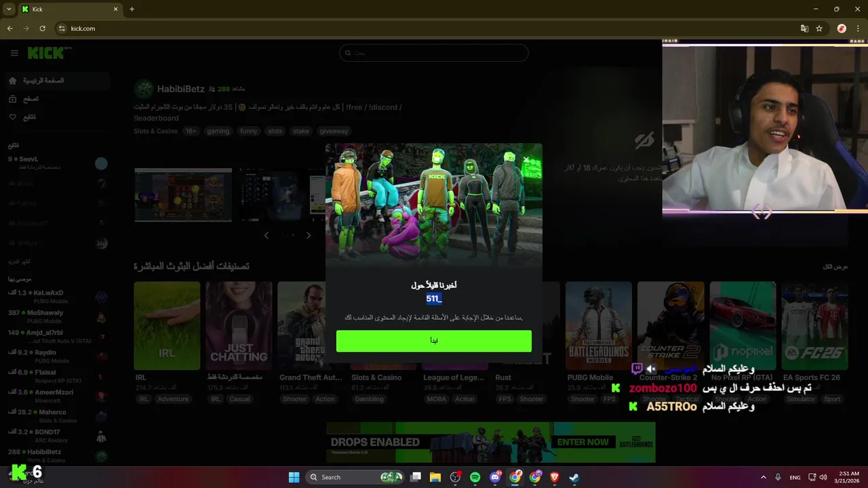
Task: Open the Slots & Casino category link under HabibiBetz
Action: tap(155, 131)
